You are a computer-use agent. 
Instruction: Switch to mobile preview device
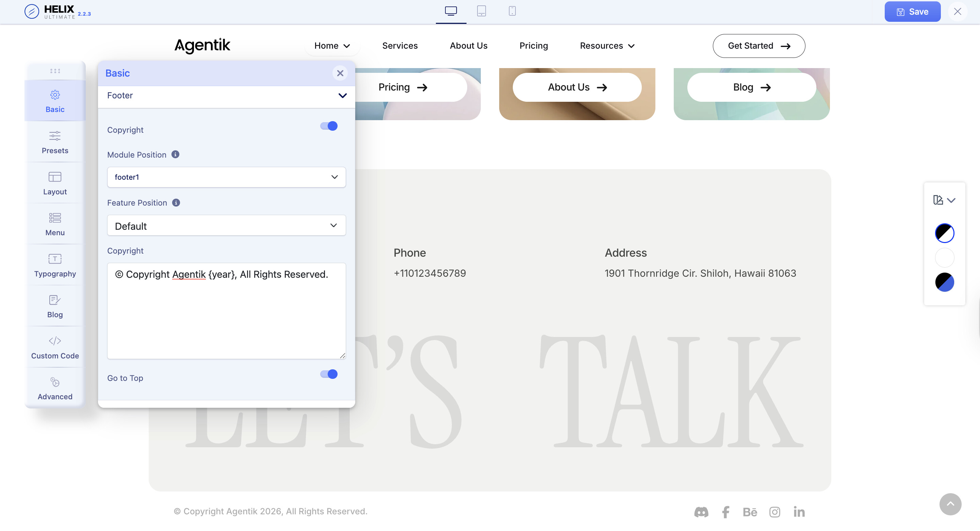[x=512, y=12]
